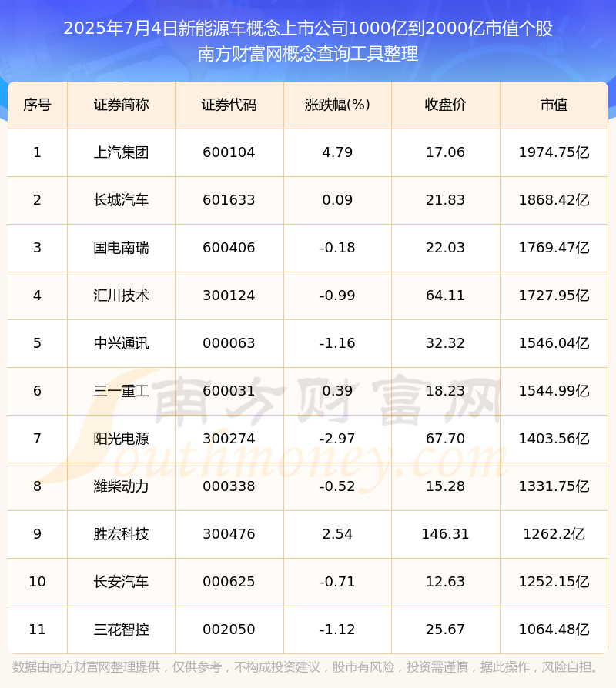Select the stock name 长安汽车
Viewport: 616px width, 688px height.
point(121,582)
